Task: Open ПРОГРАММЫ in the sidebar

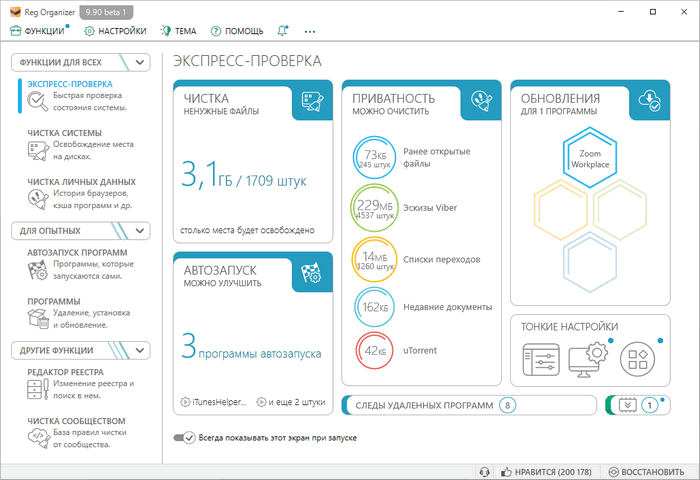Action: coord(54,301)
